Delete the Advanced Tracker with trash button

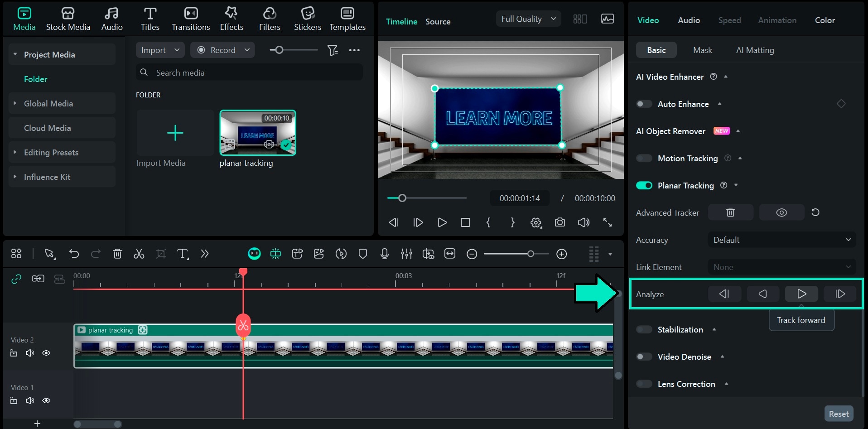point(730,212)
